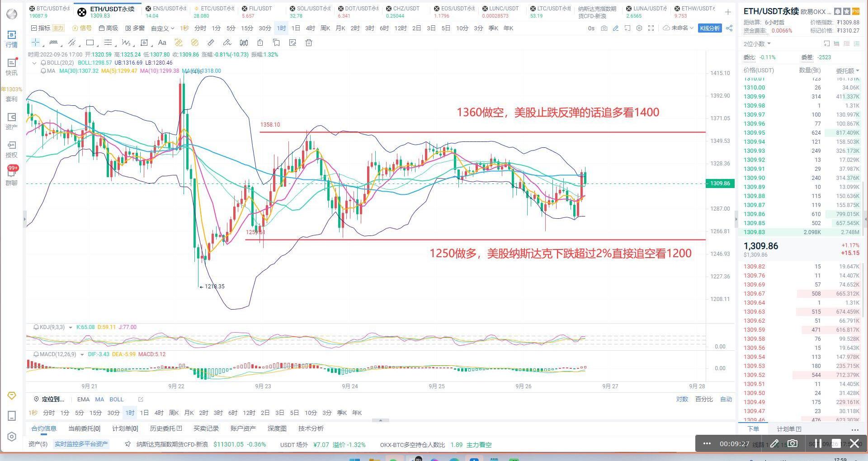Toggle 对数 logarithmic scale
The image size is (868, 461).
coord(682,399)
